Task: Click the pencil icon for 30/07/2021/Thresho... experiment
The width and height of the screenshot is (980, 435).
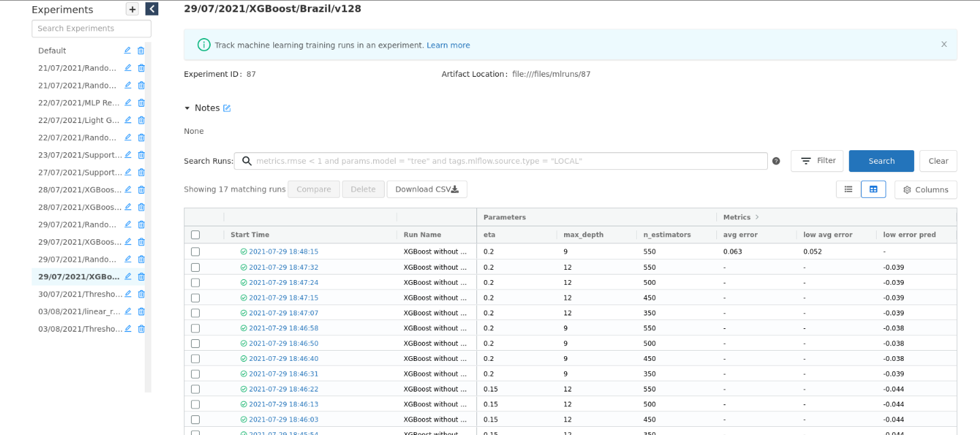Action: pyautogui.click(x=127, y=294)
